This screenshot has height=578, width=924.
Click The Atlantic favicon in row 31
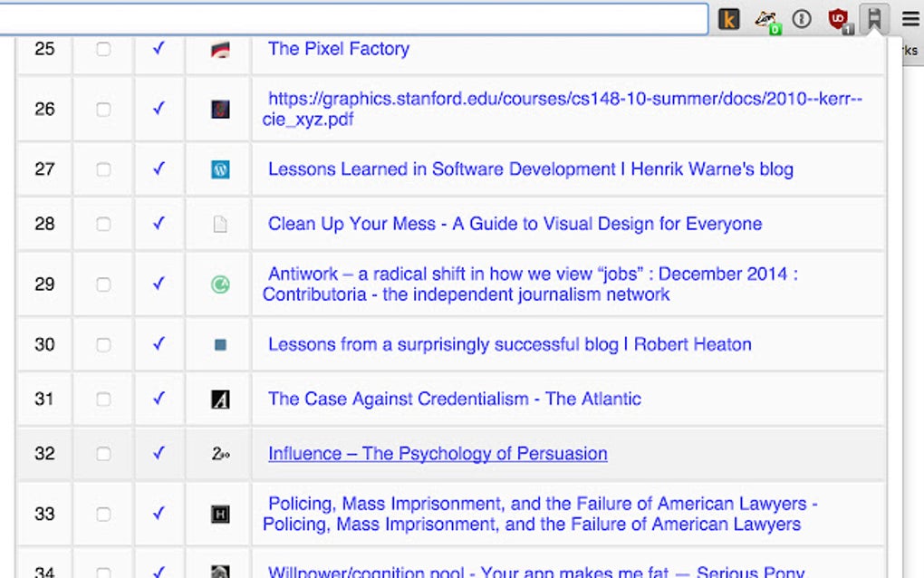[x=220, y=400]
